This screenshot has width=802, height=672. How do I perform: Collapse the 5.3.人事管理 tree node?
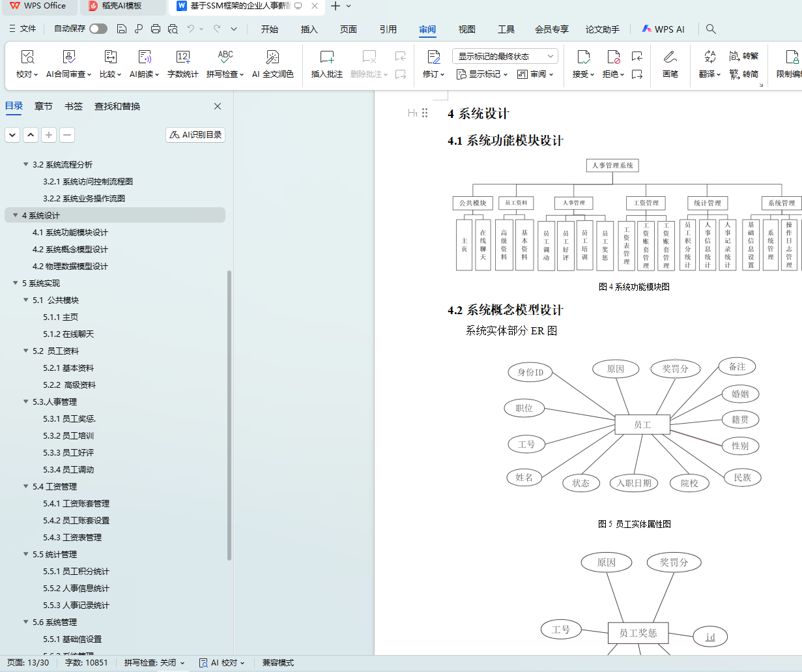[x=26, y=402]
